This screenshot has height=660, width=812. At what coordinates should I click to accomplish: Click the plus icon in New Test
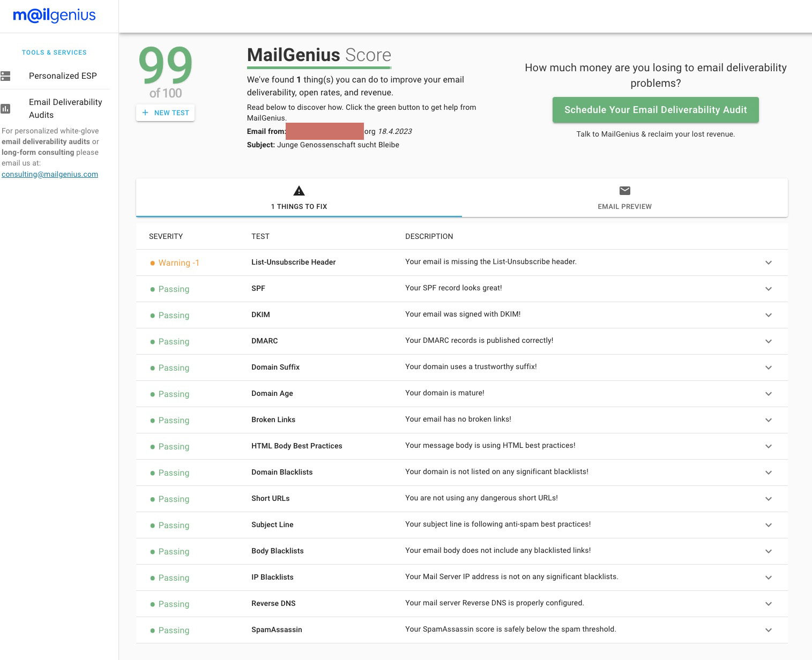pyautogui.click(x=145, y=112)
